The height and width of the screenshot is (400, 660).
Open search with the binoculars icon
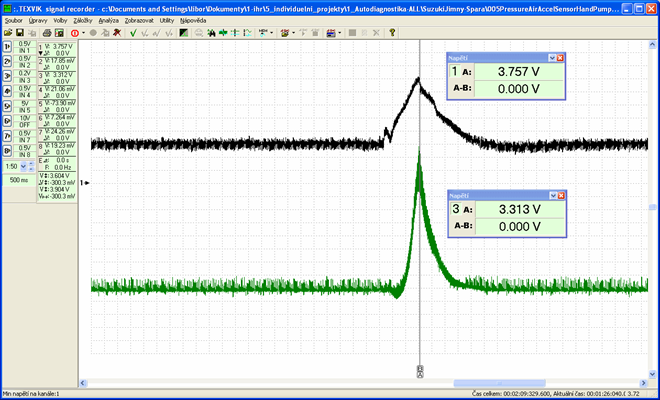point(211,33)
